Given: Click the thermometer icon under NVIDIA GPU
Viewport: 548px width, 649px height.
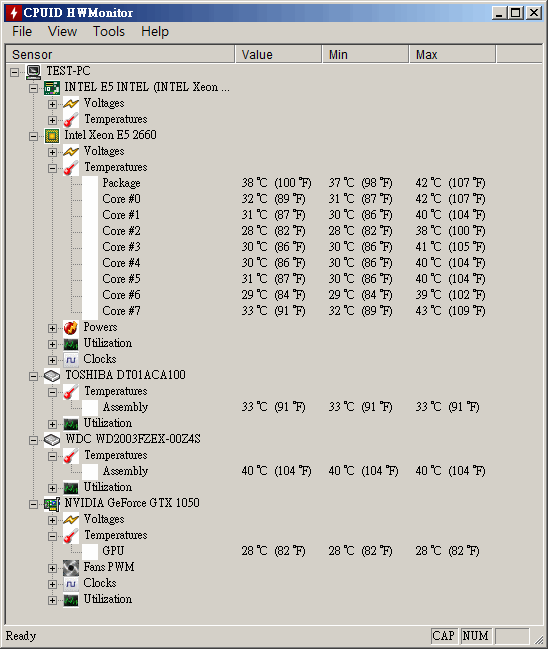Looking at the screenshot, I should pos(71,536).
